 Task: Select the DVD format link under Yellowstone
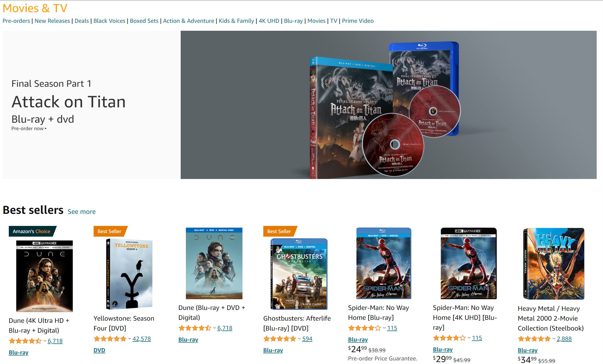(x=99, y=350)
